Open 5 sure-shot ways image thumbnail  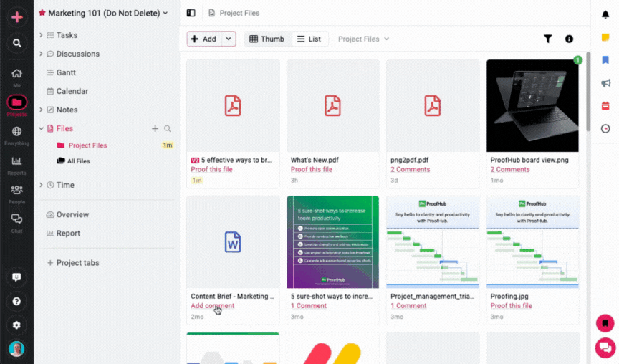(333, 242)
